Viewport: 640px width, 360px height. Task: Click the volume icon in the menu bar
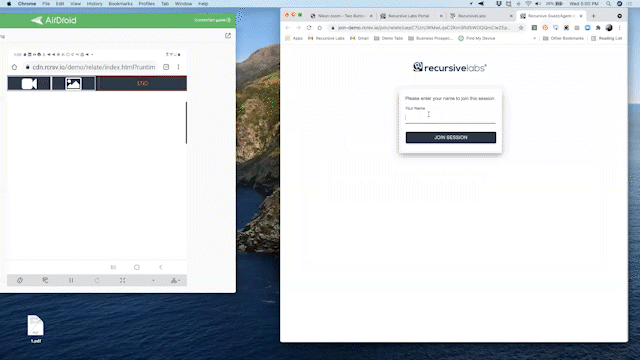click(538, 4)
